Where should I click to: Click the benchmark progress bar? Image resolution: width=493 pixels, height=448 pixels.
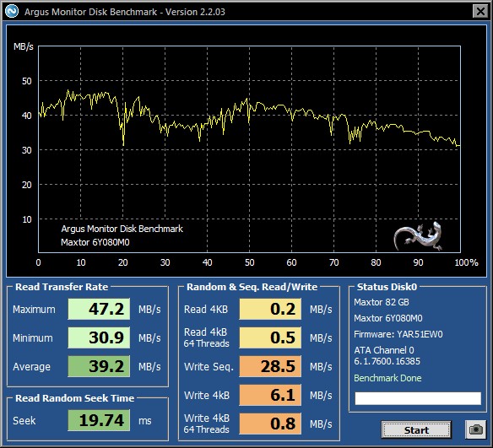coord(418,398)
